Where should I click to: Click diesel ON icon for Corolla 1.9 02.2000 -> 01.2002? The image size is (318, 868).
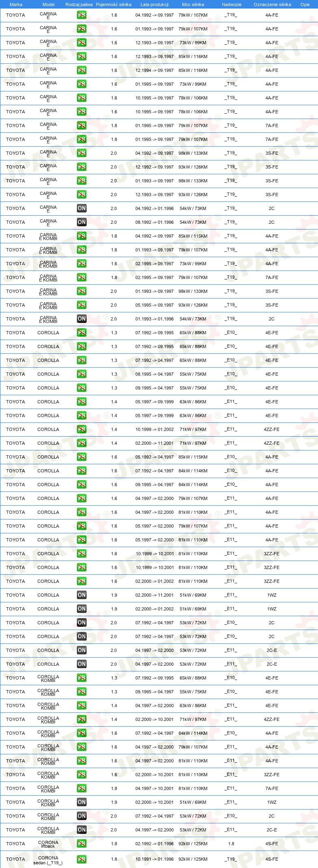(82, 609)
